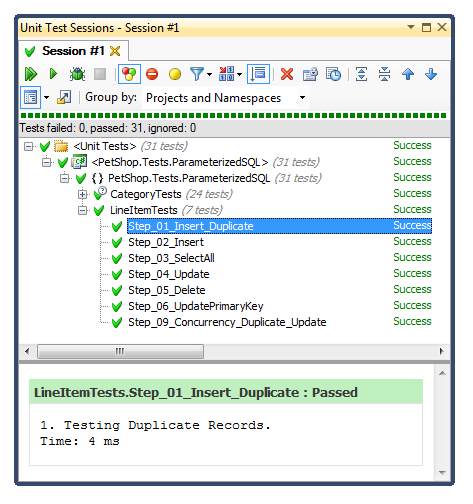Click the horizontal scrollbar thumb
The width and height of the screenshot is (473, 504).
(x=120, y=351)
